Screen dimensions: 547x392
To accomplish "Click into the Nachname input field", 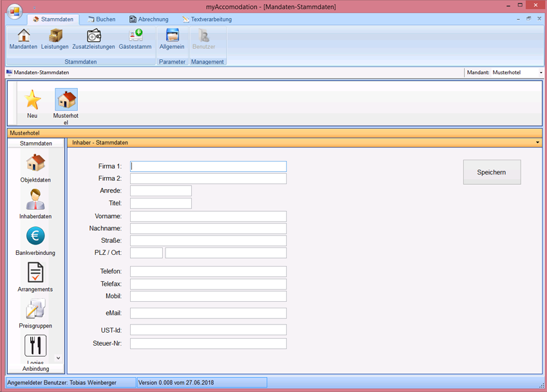I will tap(208, 229).
